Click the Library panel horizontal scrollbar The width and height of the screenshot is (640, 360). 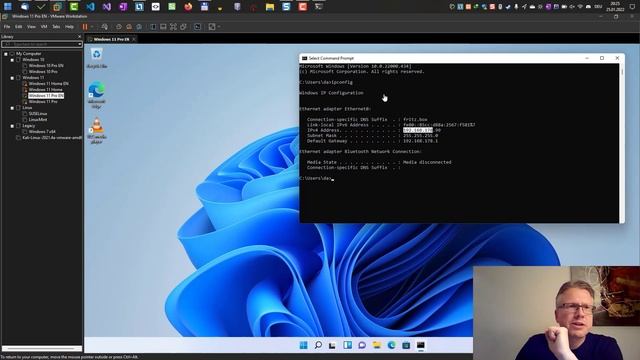[42, 349]
